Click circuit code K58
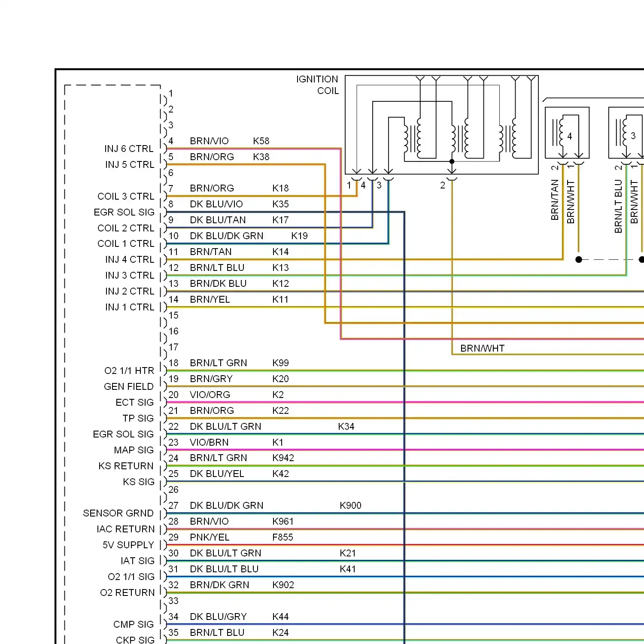This screenshot has height=644, width=644. [261, 141]
